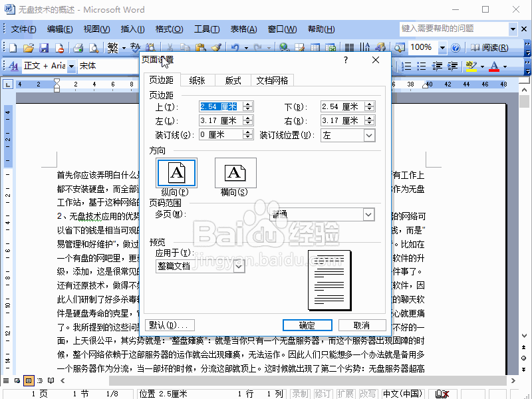Open the help question box dropdown

point(513,29)
